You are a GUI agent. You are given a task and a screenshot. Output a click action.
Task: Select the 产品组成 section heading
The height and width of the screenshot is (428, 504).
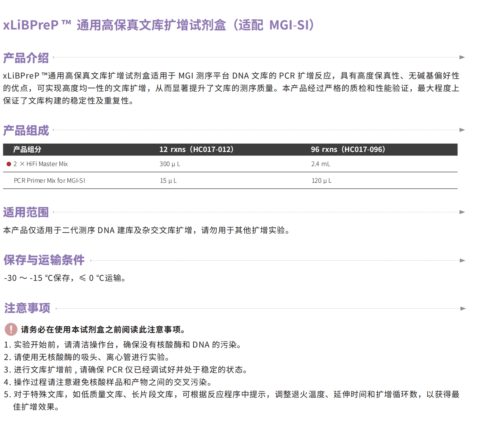26,130
